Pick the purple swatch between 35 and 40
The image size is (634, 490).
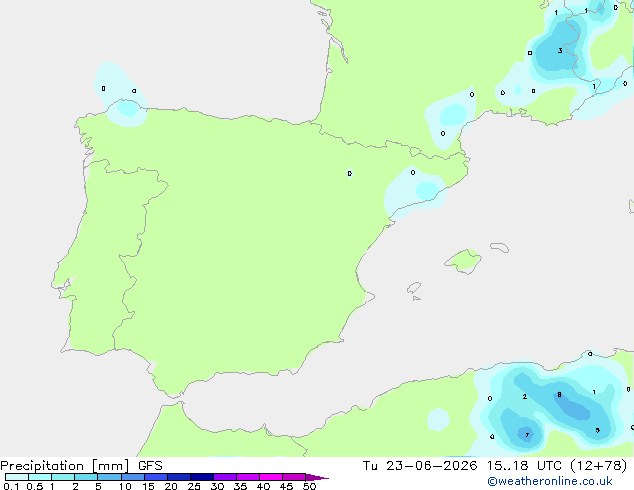tap(248, 477)
